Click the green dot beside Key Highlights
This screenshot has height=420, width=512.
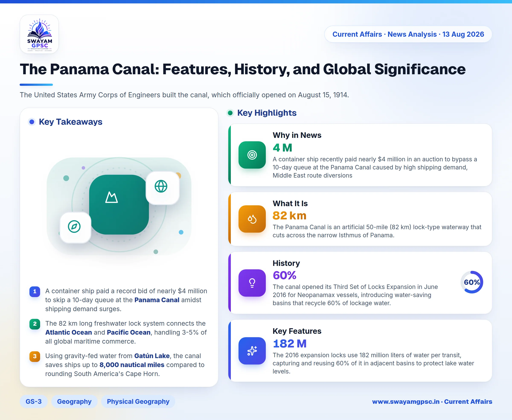pos(230,113)
